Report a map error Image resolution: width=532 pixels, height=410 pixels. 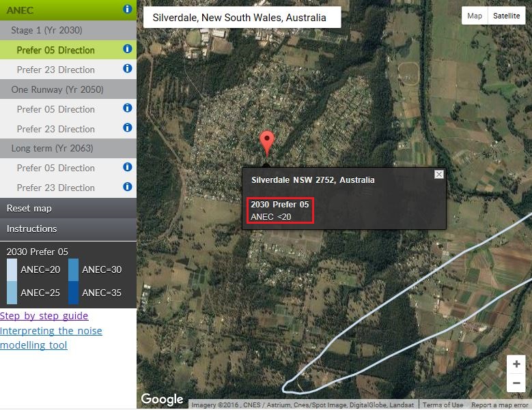pos(499,405)
